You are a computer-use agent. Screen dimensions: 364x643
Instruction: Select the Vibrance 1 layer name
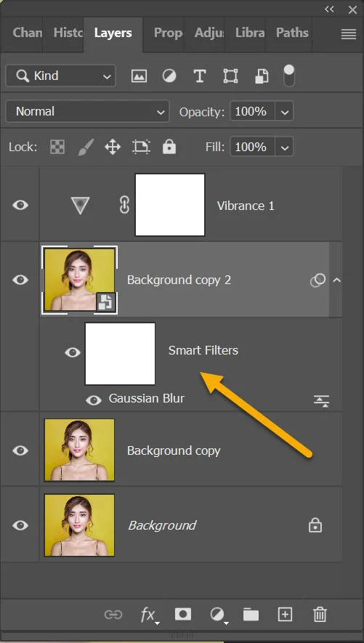[246, 206]
